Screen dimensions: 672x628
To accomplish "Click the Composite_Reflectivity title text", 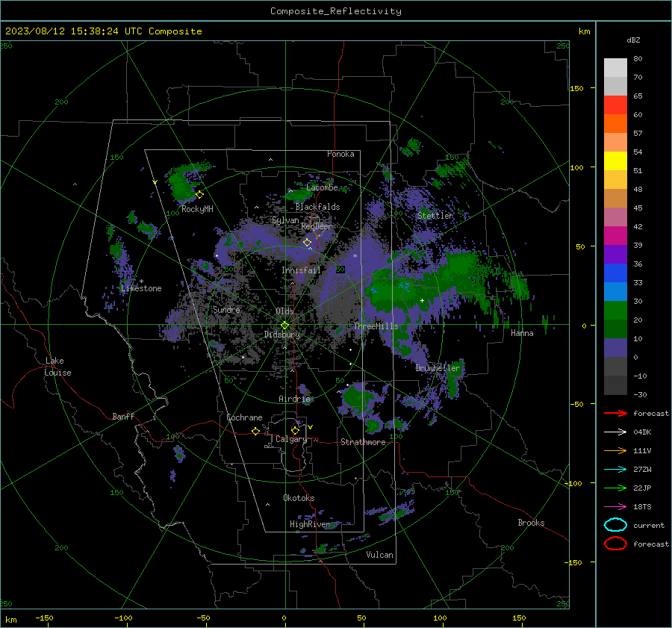I will (336, 11).
